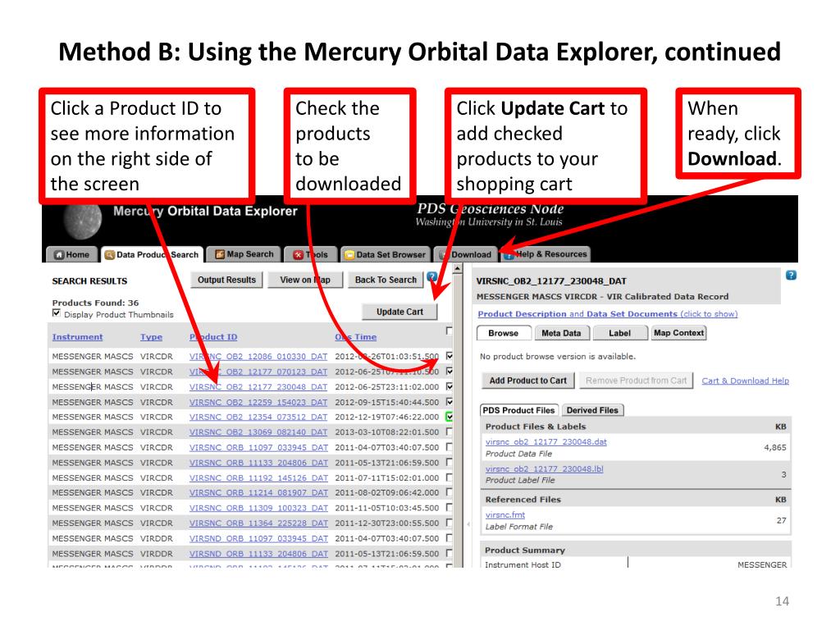Switch to Derived Files tab
Screen dimensions: 840x630
[x=592, y=410]
